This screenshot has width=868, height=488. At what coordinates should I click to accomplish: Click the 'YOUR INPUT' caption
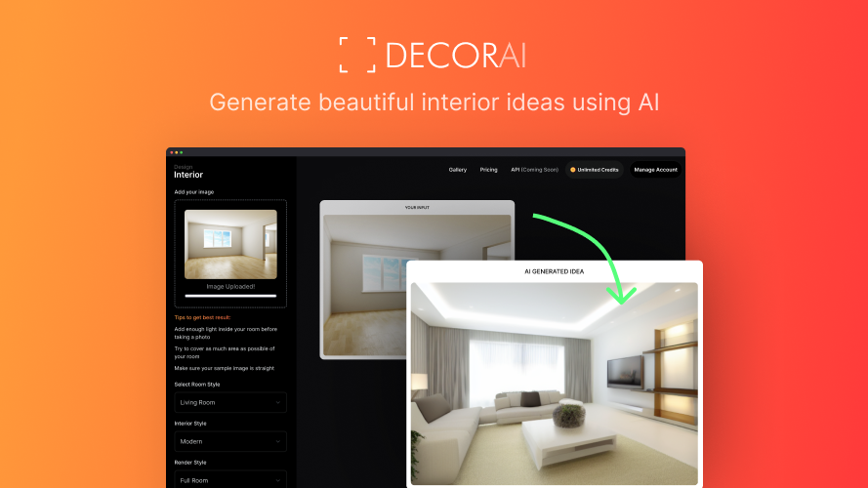pyautogui.click(x=417, y=208)
